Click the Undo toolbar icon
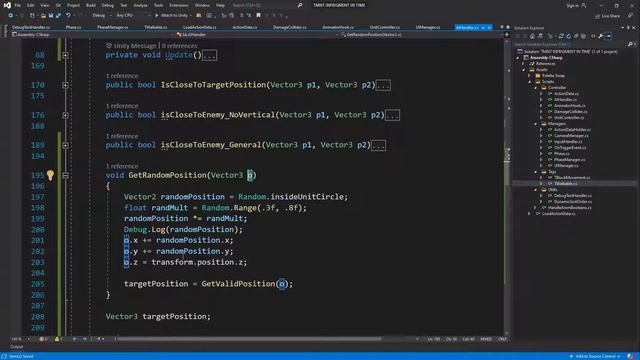 click(68, 16)
